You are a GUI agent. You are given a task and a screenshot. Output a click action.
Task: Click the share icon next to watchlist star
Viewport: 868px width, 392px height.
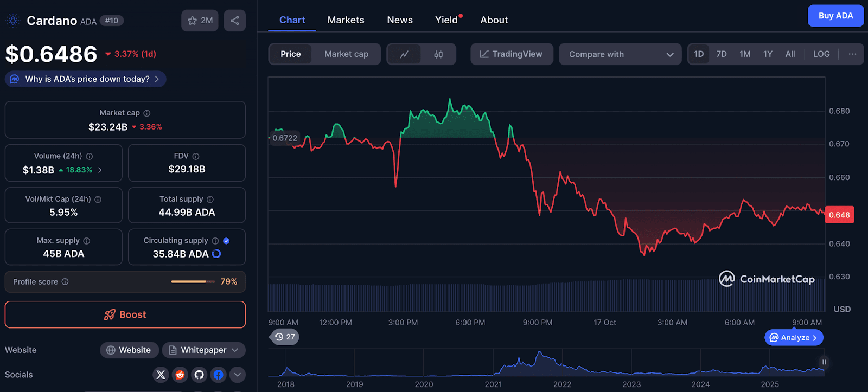point(234,21)
